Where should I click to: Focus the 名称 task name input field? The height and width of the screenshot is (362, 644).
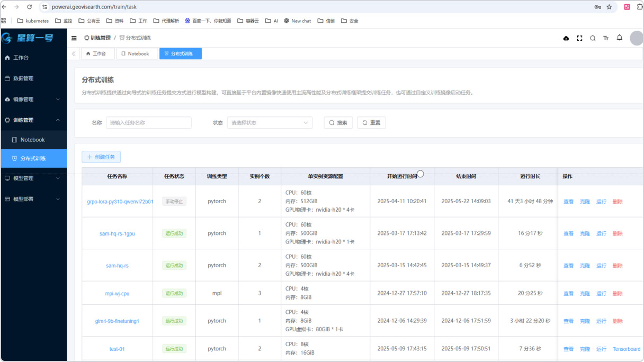click(x=149, y=123)
